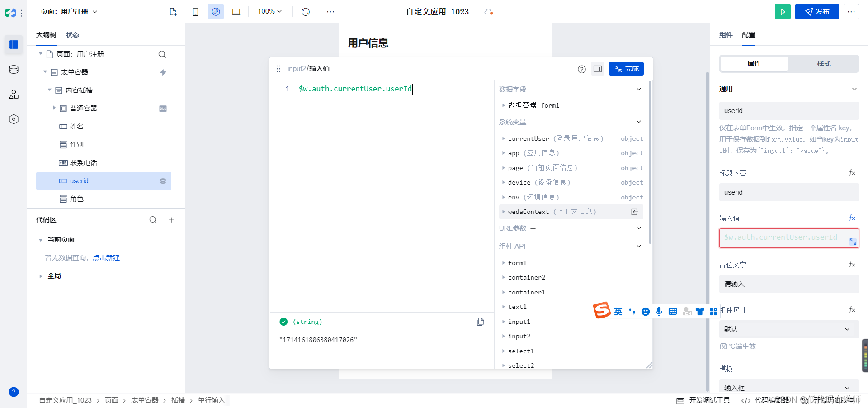
Task: Click the fx icon beside 占位文字
Action: tap(852, 265)
